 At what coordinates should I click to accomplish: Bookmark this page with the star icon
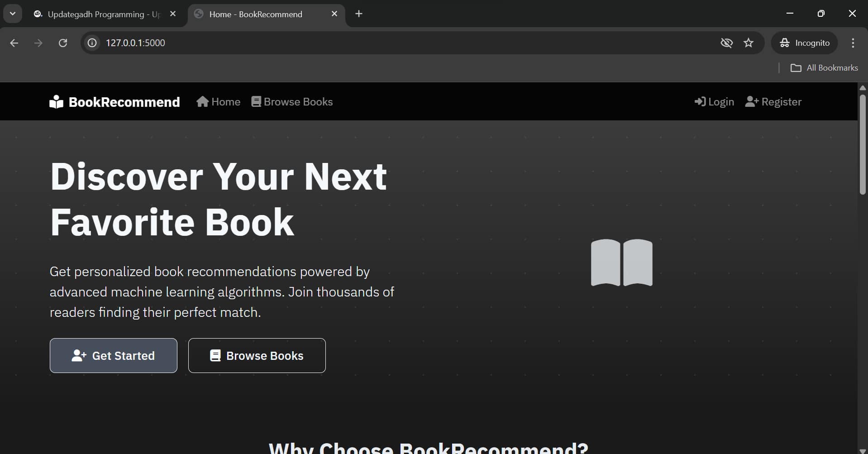click(749, 43)
